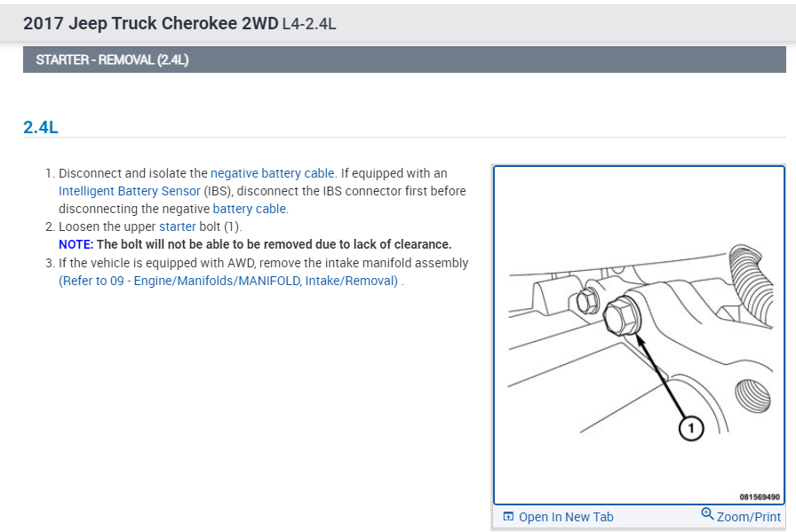Open the 'negative battery cable' link
Screen dimensions: 796x532
click(272, 173)
